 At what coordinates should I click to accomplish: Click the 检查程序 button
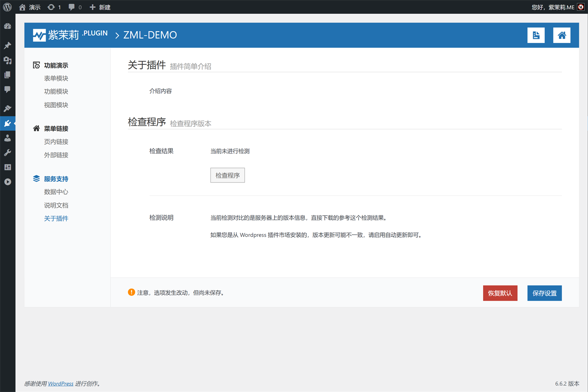click(x=228, y=175)
